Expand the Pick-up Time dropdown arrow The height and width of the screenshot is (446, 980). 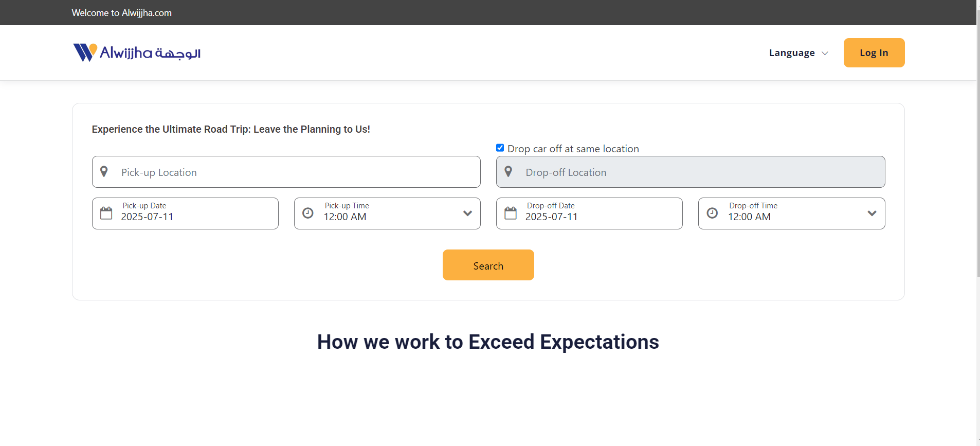[467, 213]
